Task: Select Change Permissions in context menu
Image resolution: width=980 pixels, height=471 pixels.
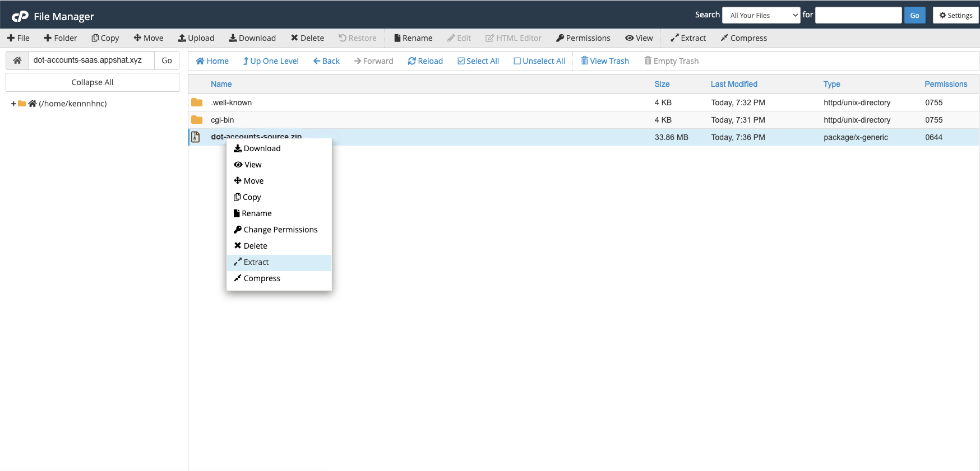Action: 280,230
